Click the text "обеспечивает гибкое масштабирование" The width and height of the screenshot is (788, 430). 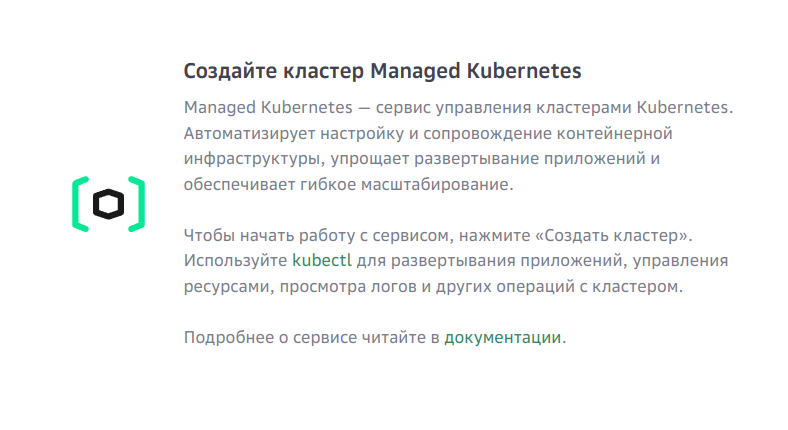346,185
